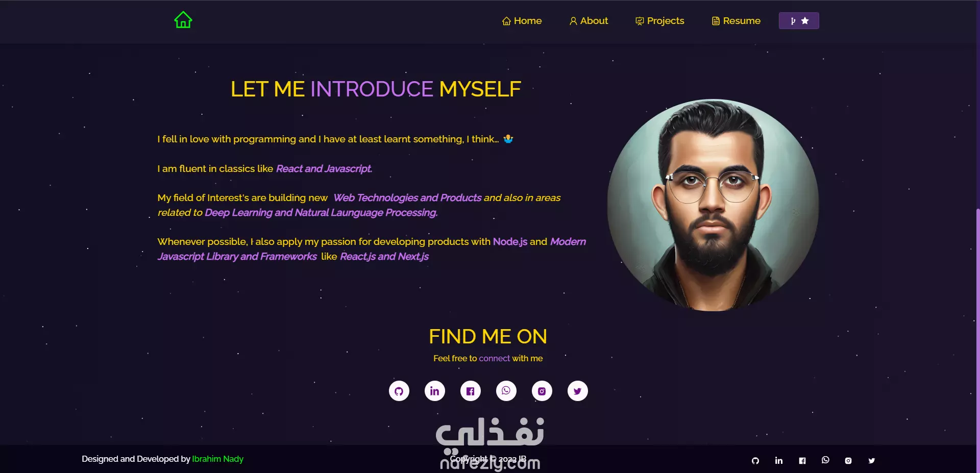Click the circular profile portrait image
Screen dimensions: 980x473
(713, 205)
